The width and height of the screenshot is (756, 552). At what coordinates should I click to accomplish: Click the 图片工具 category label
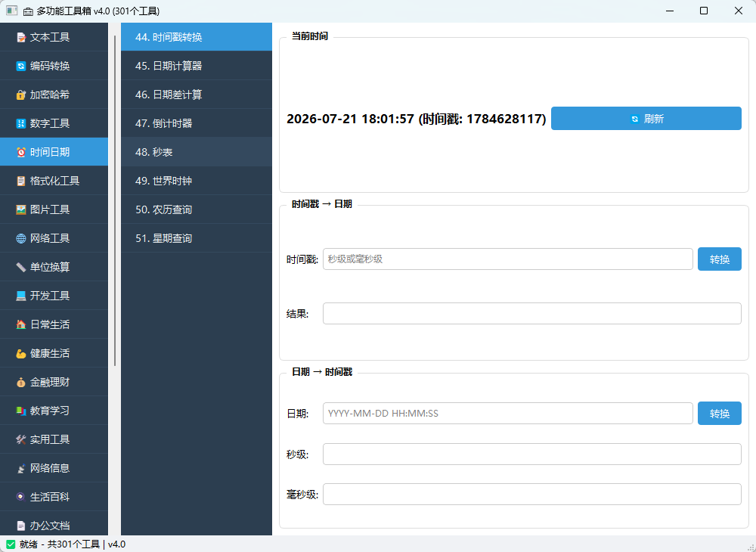(x=50, y=209)
